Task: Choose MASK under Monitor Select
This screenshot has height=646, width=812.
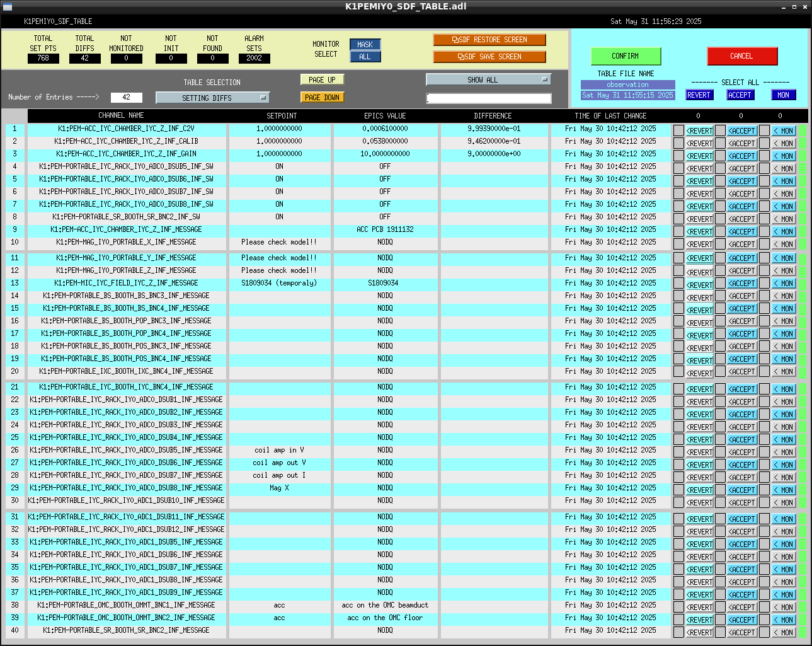Action: pos(365,45)
